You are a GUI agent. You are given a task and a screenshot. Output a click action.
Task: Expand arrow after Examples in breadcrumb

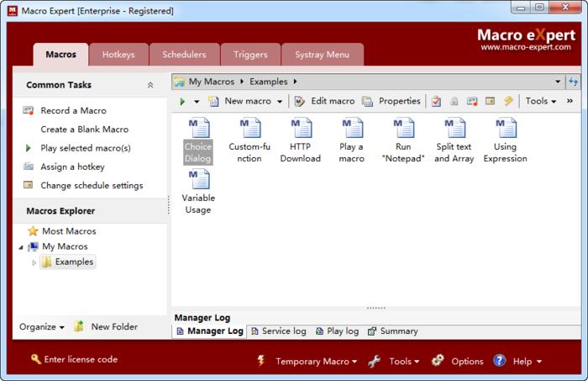click(x=295, y=82)
